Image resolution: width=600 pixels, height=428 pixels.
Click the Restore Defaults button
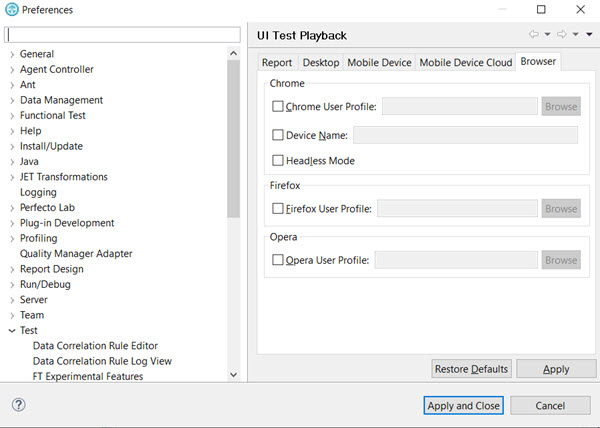(471, 369)
